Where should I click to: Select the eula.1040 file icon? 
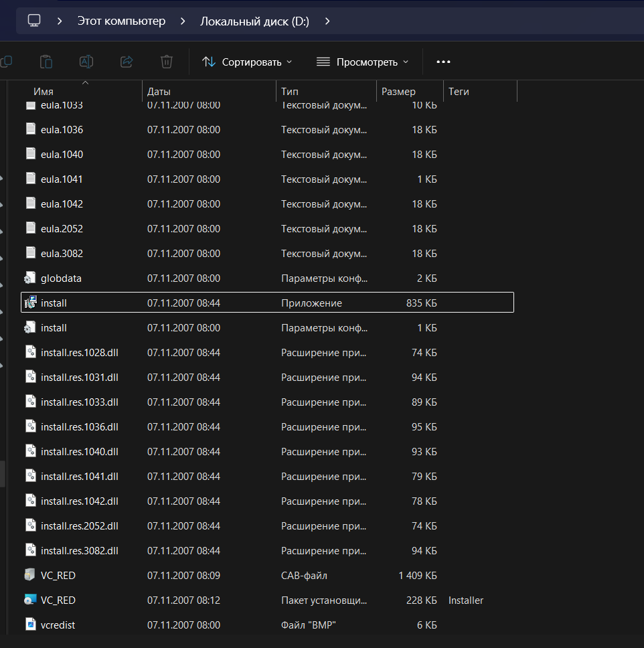pos(31,154)
